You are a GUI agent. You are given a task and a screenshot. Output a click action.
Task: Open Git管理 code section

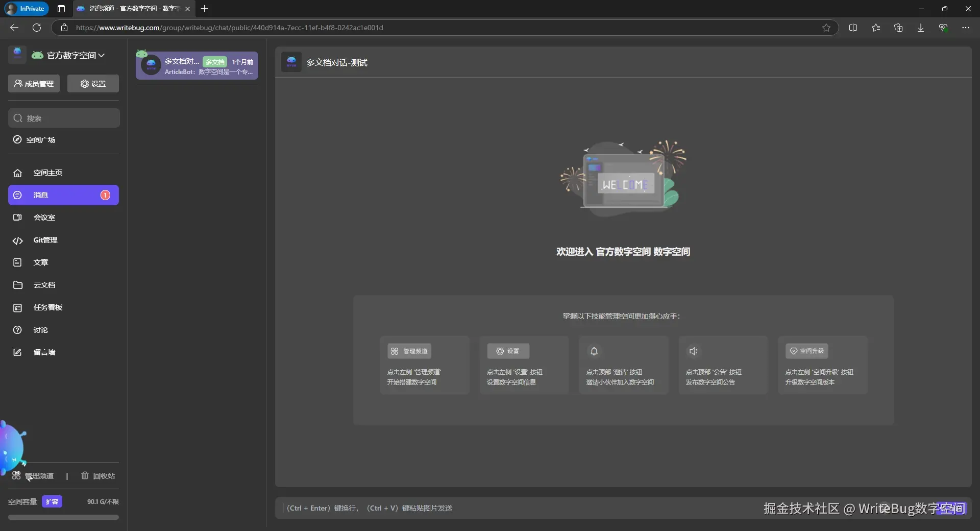(45, 240)
